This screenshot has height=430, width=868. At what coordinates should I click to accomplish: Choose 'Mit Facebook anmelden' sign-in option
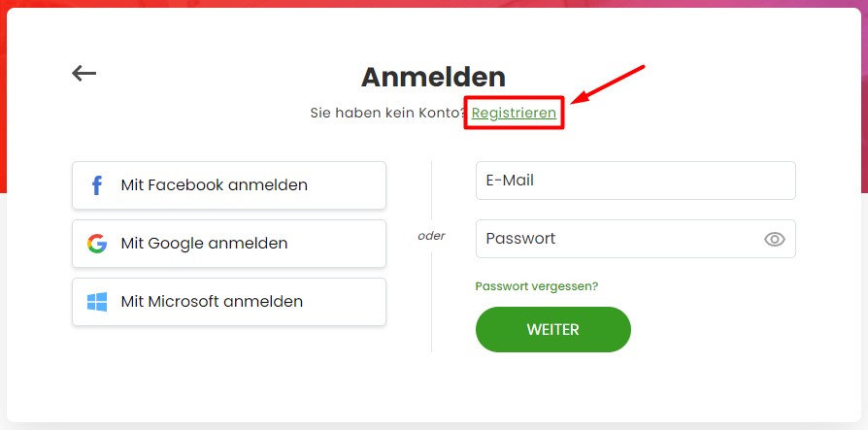point(228,185)
